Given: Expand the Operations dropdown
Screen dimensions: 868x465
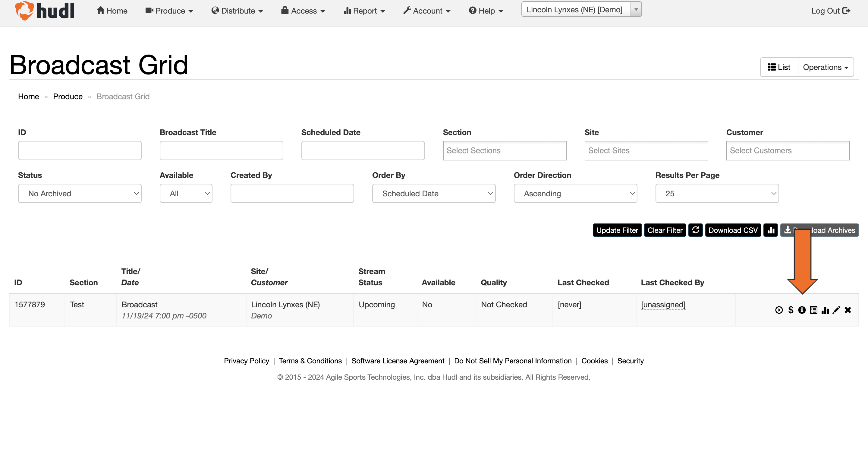Looking at the screenshot, I should 825,67.
